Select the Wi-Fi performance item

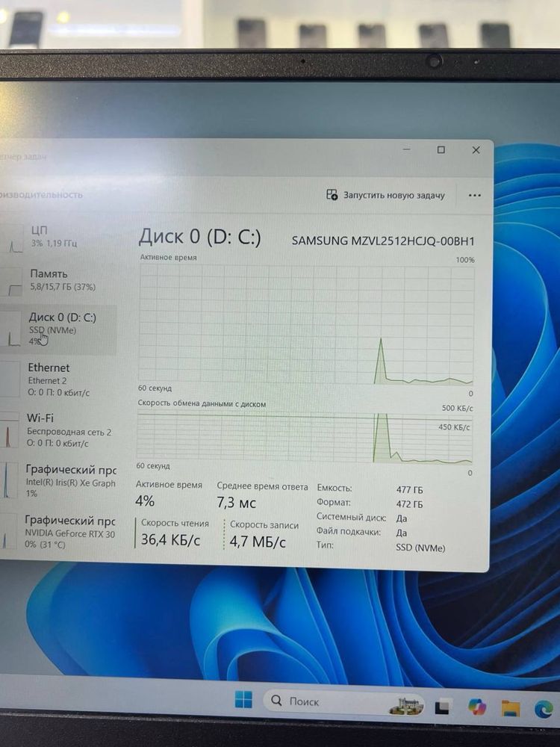click(x=57, y=430)
